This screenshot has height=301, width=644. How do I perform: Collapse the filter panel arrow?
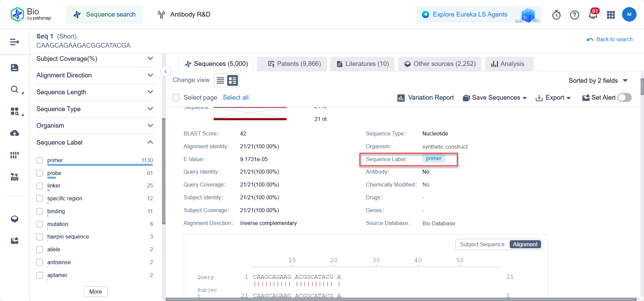click(x=166, y=71)
